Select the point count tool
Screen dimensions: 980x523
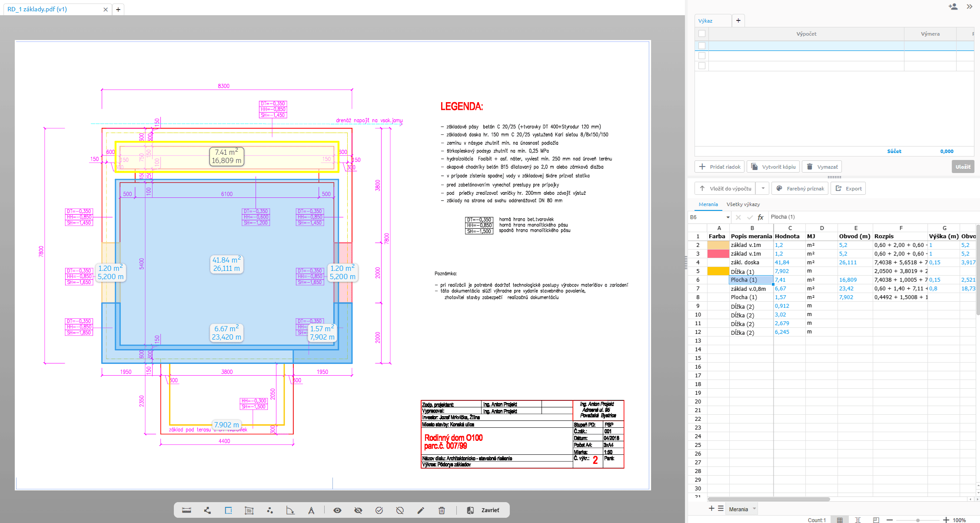(270, 510)
